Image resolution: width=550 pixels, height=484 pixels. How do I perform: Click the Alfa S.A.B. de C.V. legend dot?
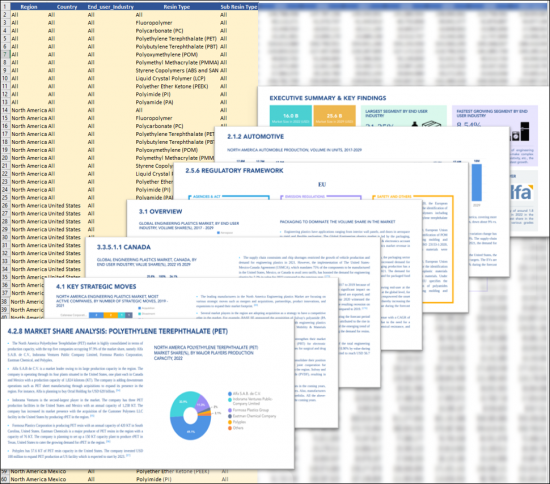point(230,394)
